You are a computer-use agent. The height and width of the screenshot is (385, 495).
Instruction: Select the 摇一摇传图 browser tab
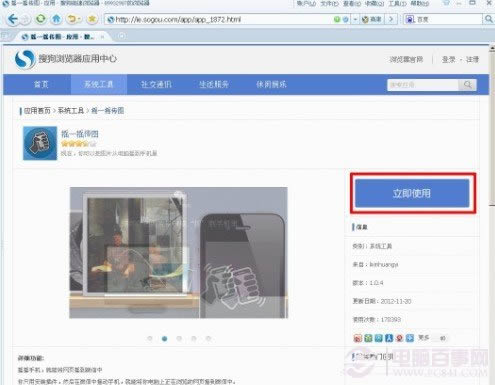click(x=62, y=37)
